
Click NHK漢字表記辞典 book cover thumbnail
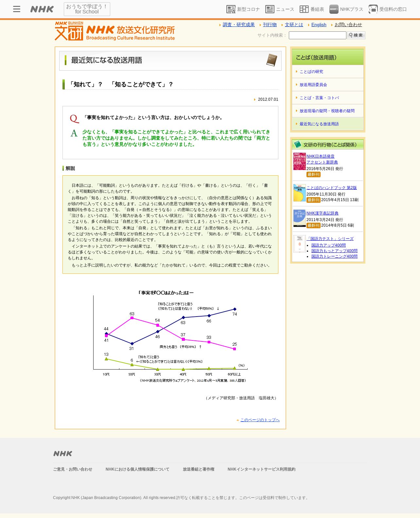click(x=299, y=218)
